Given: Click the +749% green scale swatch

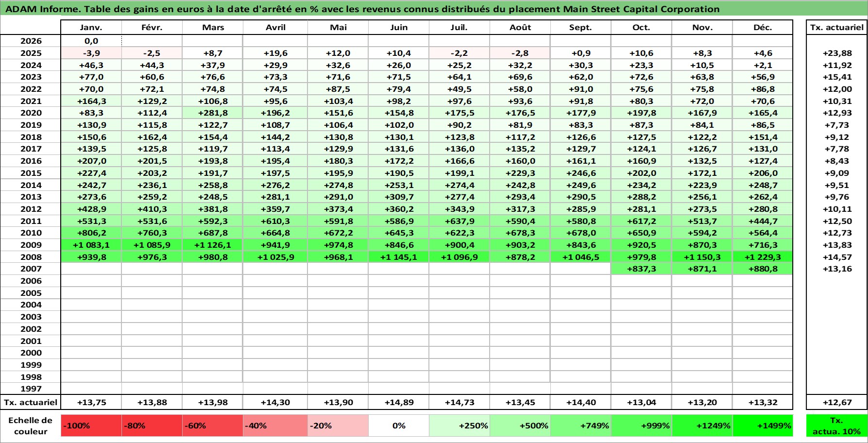Looking at the screenshot, I should [581, 426].
